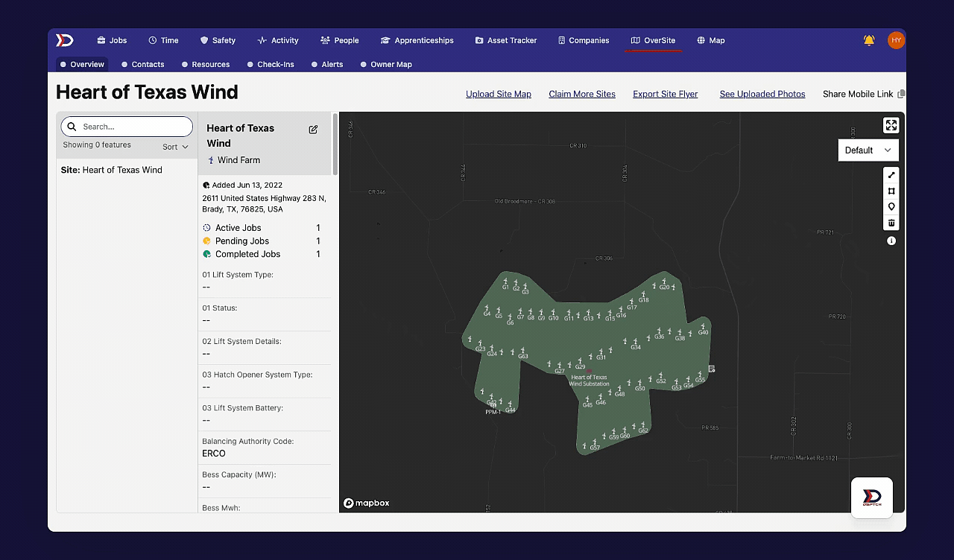
Task: Click the Export Site Flyer link
Action: [665, 94]
